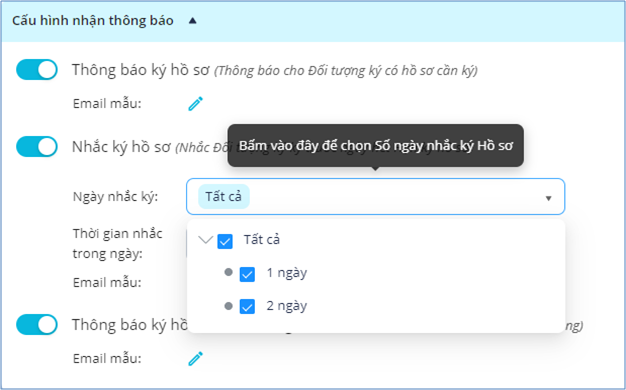Uncheck the Tất cả checkbox
626x390 pixels.
tap(225, 241)
